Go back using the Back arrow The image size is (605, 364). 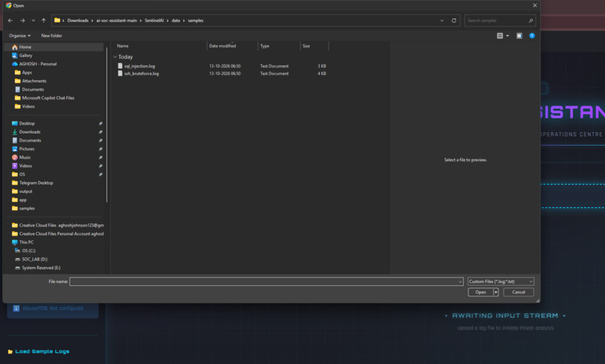pyautogui.click(x=11, y=20)
